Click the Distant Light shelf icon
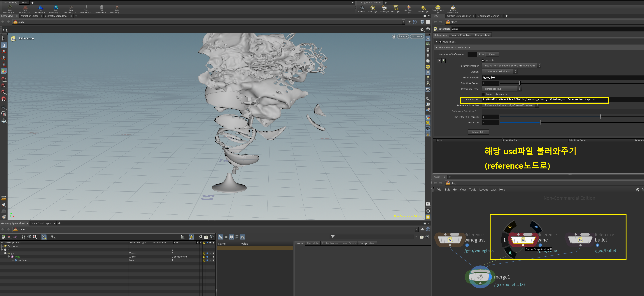 coord(423,9)
